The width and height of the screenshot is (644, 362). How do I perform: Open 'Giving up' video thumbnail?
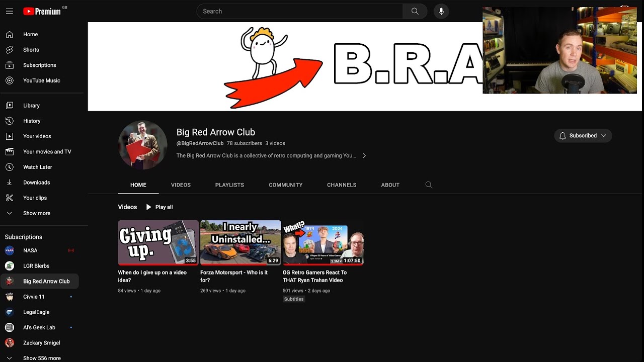(158, 242)
